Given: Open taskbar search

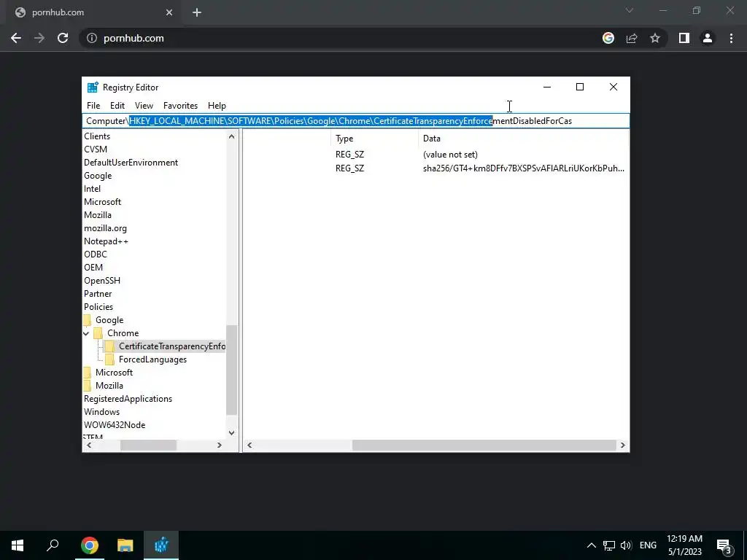Looking at the screenshot, I should coord(53,545).
